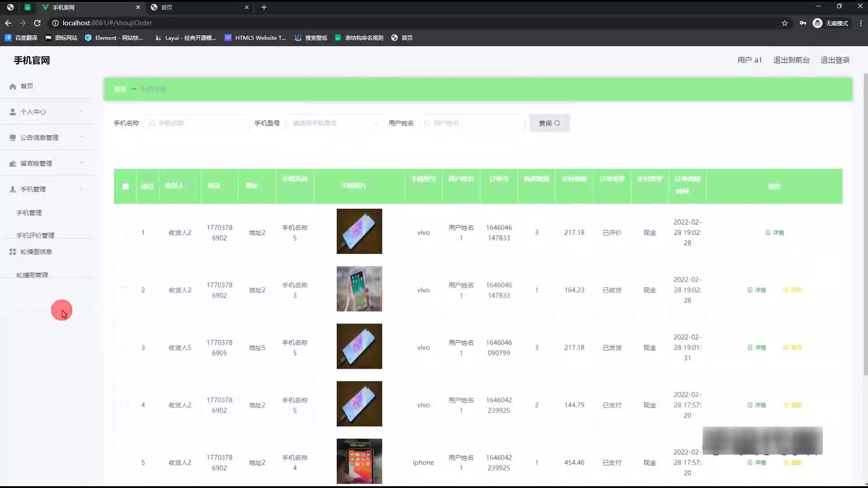Click browser reload page icon
The image size is (868, 488).
tap(38, 23)
